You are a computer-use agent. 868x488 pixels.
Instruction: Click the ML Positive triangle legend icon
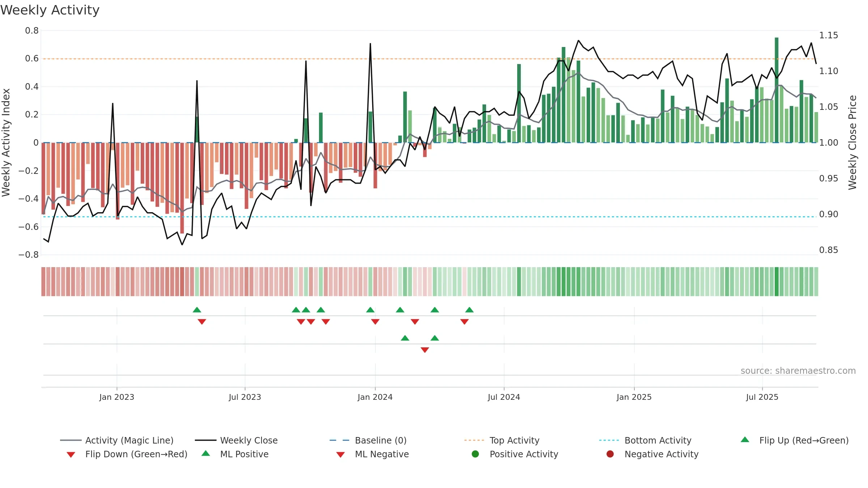click(206, 453)
